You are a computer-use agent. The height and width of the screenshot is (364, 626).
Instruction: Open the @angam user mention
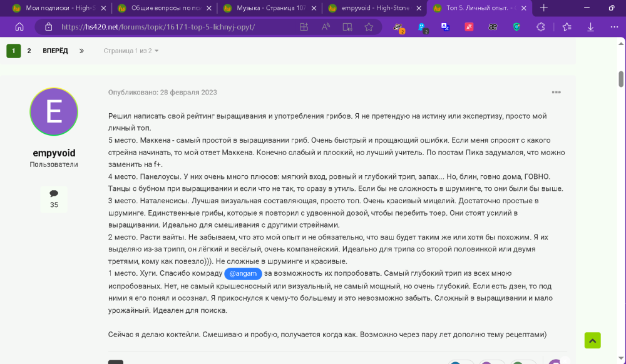[243, 273]
